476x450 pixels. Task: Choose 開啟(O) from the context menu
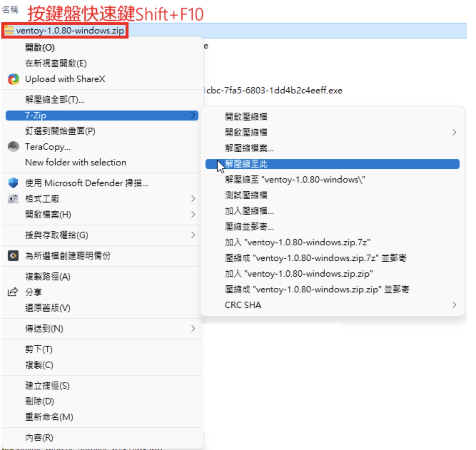point(102,47)
